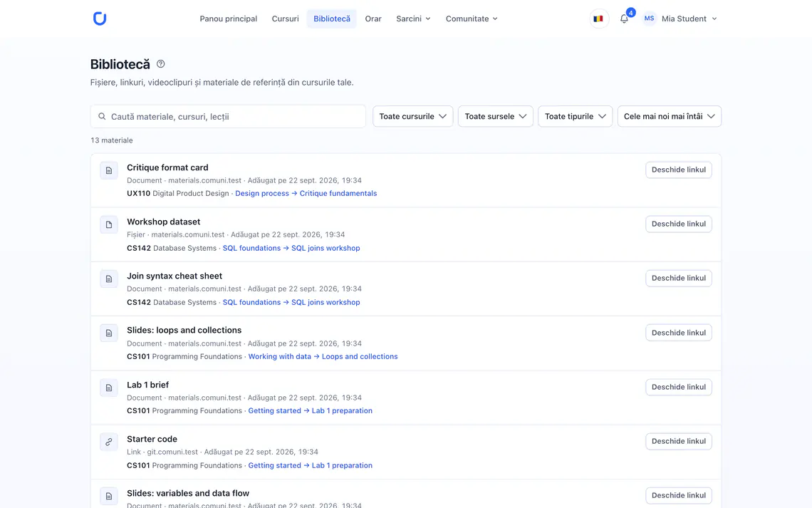Open link for Slides: variables and data flow
The width and height of the screenshot is (812, 508).
678,496
